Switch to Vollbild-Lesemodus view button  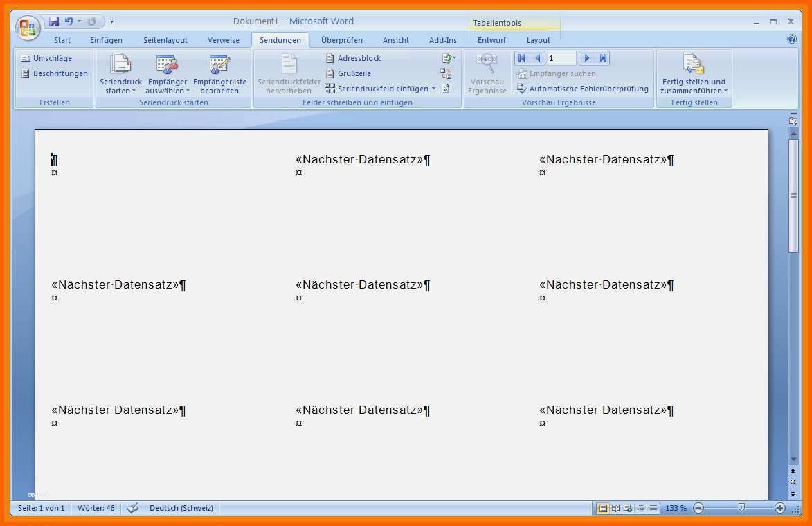click(615, 509)
